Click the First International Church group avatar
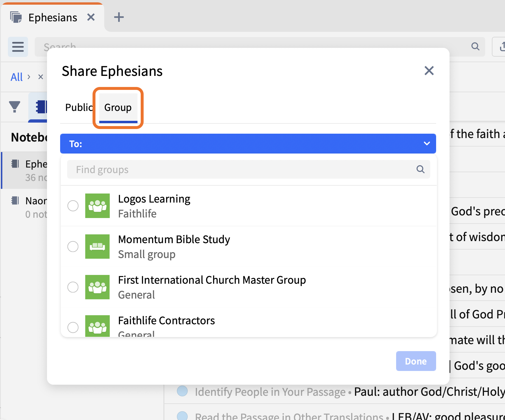505x420 pixels. point(97,287)
